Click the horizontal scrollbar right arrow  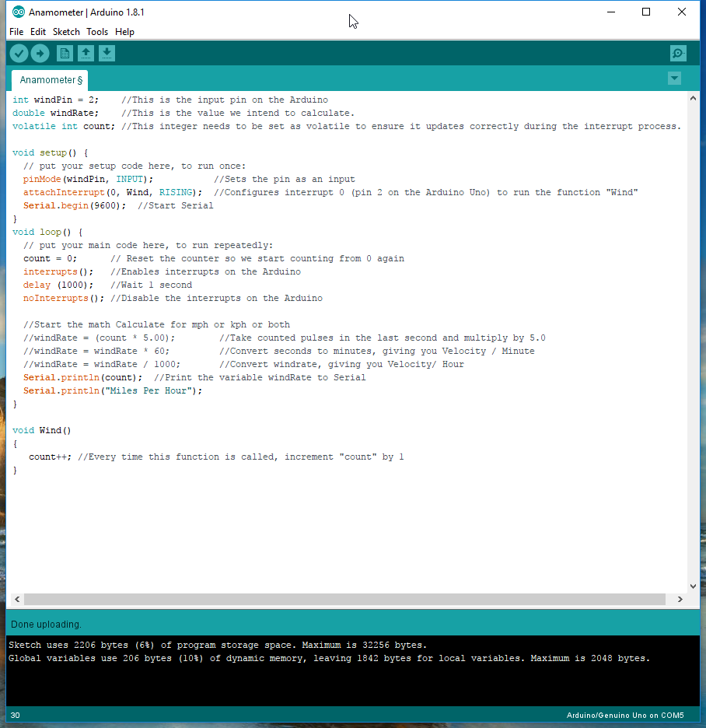680,599
